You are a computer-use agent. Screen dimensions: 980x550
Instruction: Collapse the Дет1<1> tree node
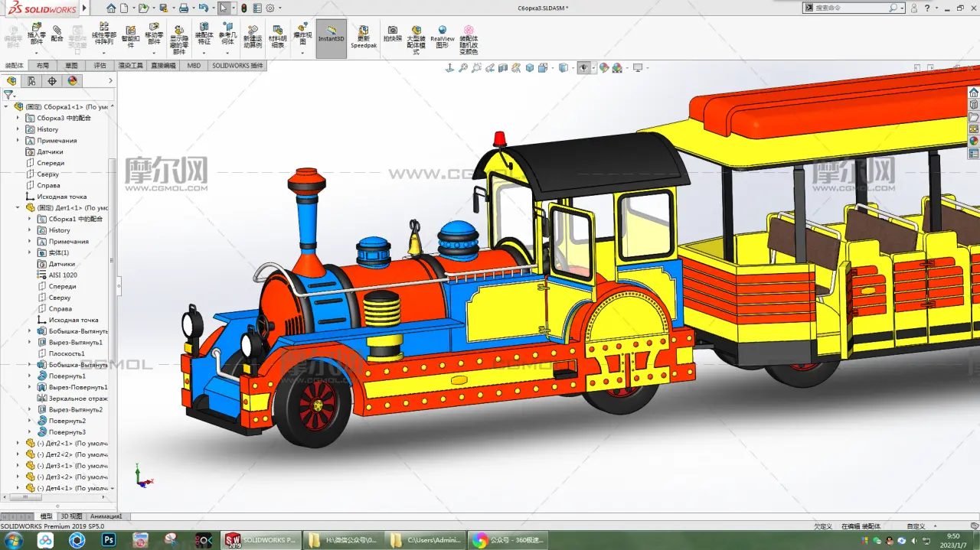18,208
